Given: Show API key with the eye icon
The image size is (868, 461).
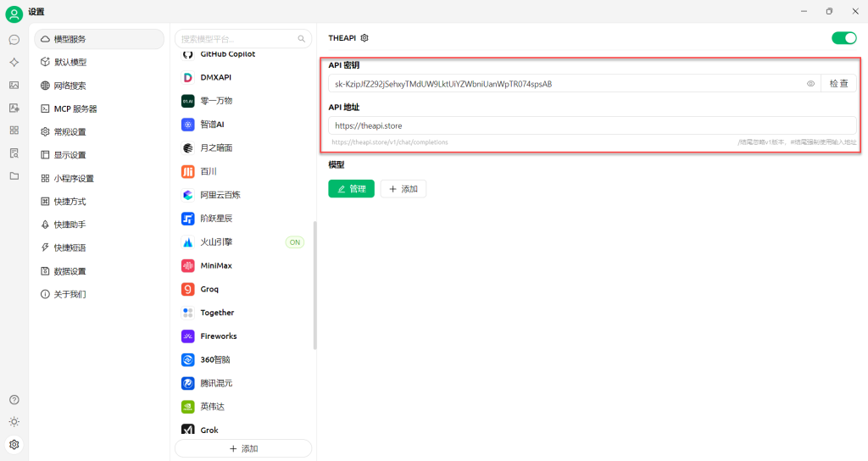Looking at the screenshot, I should [x=810, y=84].
